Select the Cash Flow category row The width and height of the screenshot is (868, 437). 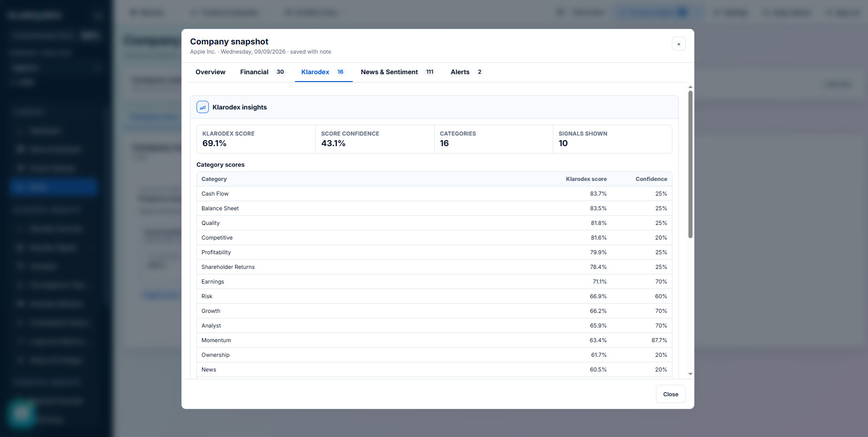tap(434, 194)
